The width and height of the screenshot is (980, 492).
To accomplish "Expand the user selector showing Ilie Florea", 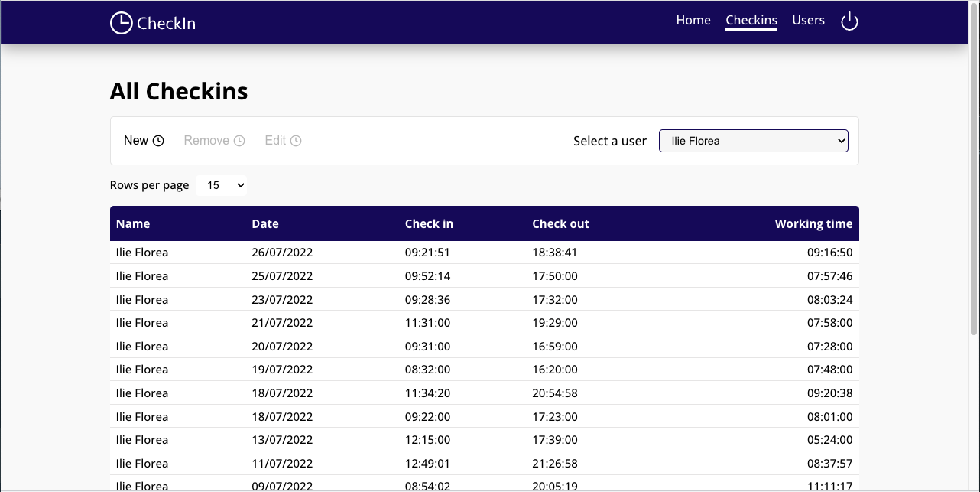I will [x=753, y=141].
